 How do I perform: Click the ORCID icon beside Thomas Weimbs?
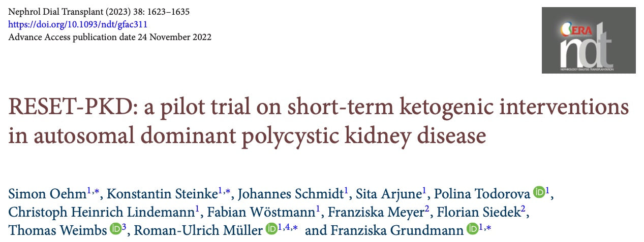[115, 230]
